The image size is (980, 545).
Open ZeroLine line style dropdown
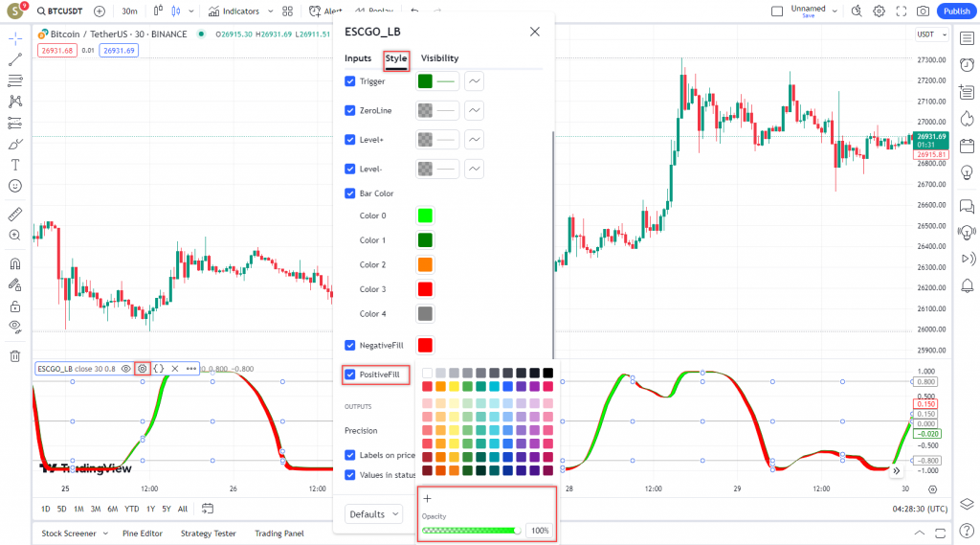(475, 111)
